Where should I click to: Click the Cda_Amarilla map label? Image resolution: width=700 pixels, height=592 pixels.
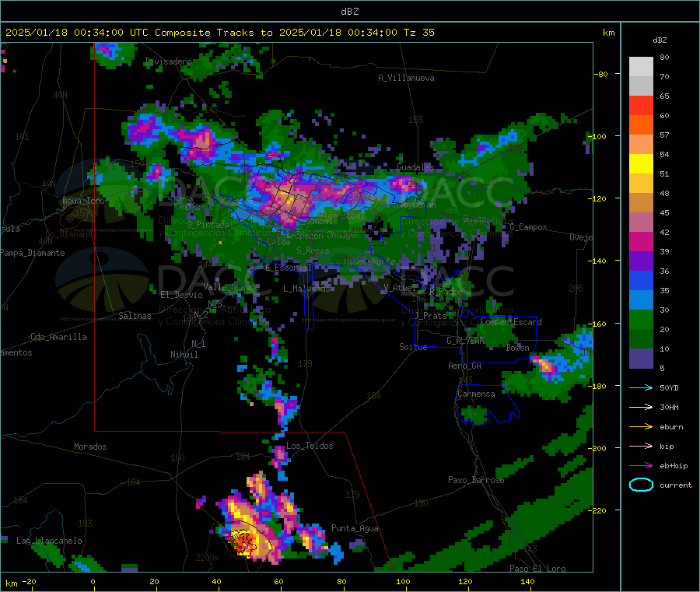click(58, 337)
